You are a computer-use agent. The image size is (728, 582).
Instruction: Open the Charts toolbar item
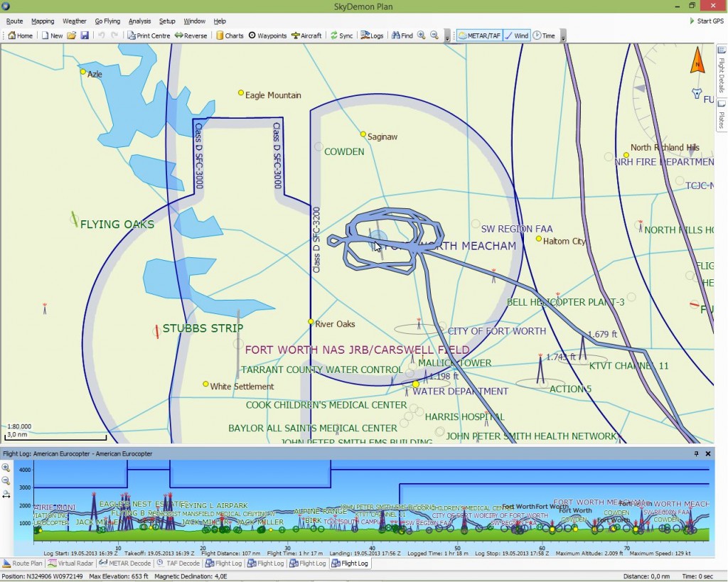click(230, 36)
